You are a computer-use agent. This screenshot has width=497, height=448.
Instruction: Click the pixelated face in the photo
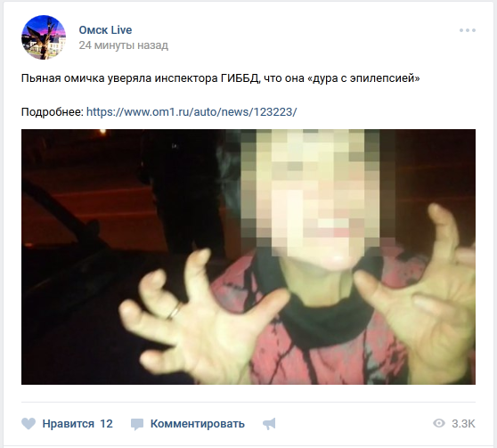tap(311, 193)
